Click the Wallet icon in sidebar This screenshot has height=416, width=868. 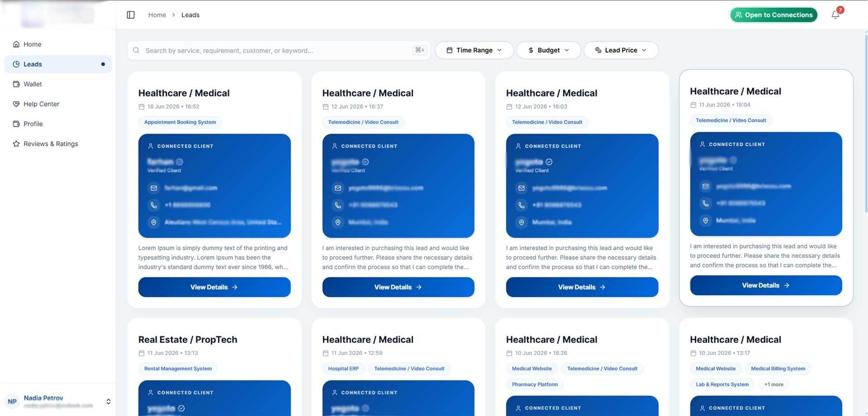tap(16, 84)
